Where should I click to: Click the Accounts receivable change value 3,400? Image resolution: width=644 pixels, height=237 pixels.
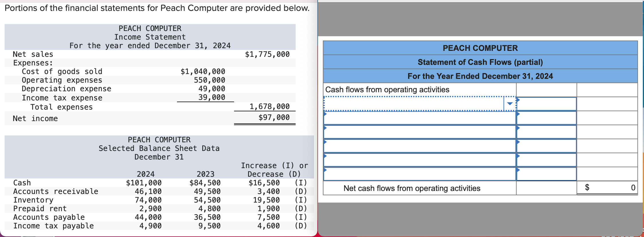[x=268, y=191]
